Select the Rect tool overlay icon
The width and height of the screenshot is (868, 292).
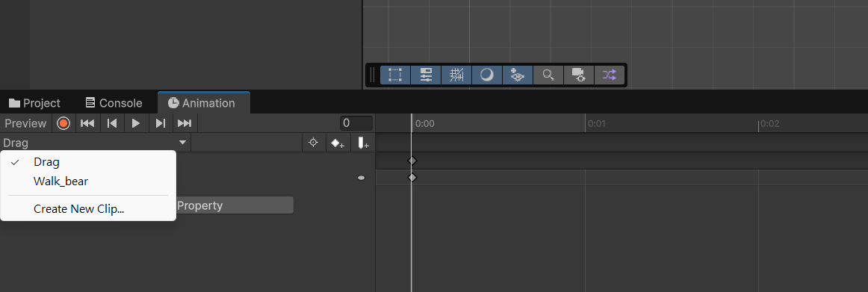click(x=395, y=75)
